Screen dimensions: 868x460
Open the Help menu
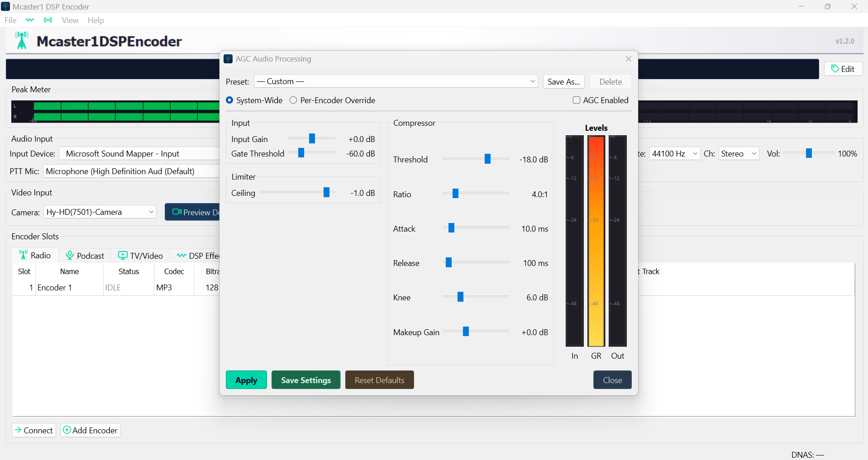(95, 20)
